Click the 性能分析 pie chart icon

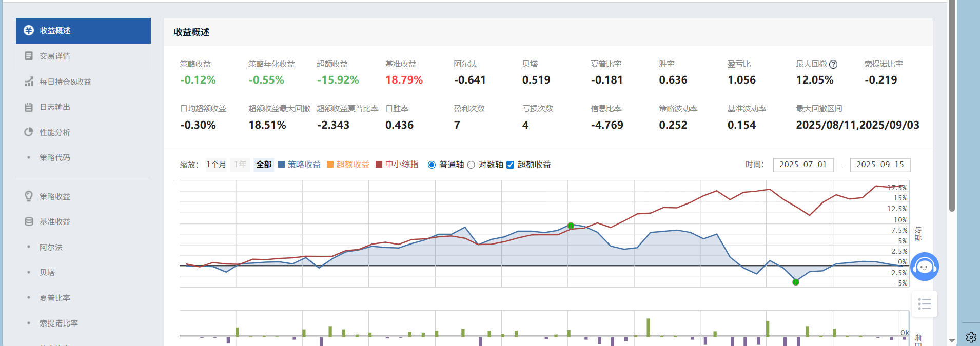click(29, 132)
